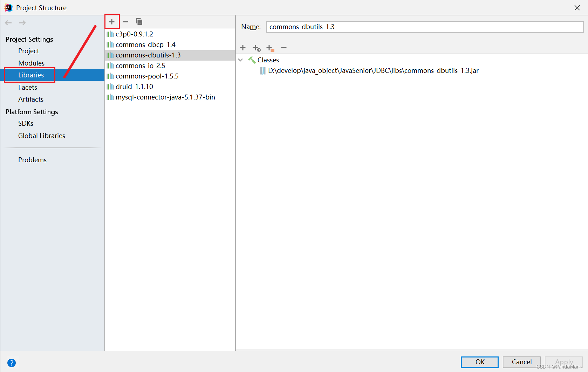The height and width of the screenshot is (372, 588).
Task: Open the Modules settings section
Action: pyautogui.click(x=31, y=63)
